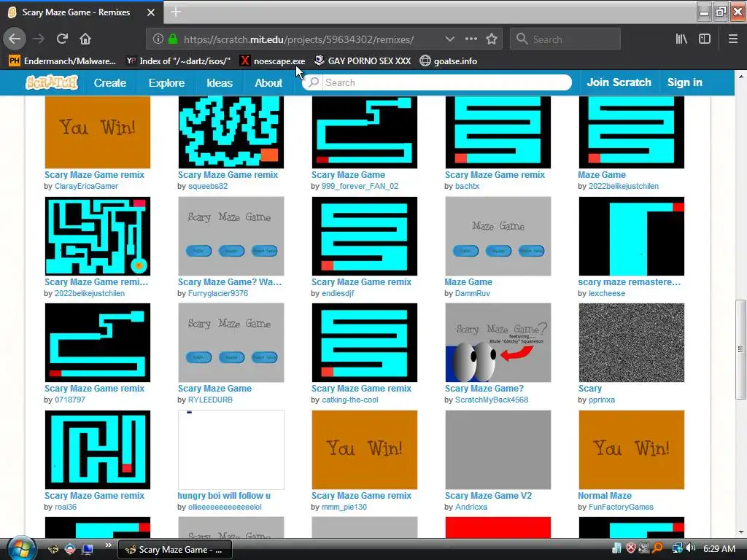Viewport: 747px width, 560px height.
Task: Visit user mmm_pie130 profile
Action: [x=344, y=507]
